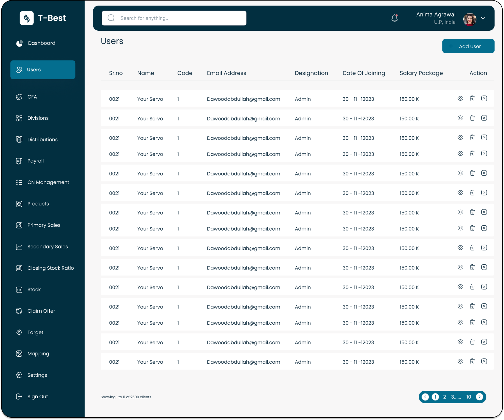Open Payroll in the sidebar
The image size is (504, 420).
pos(35,161)
